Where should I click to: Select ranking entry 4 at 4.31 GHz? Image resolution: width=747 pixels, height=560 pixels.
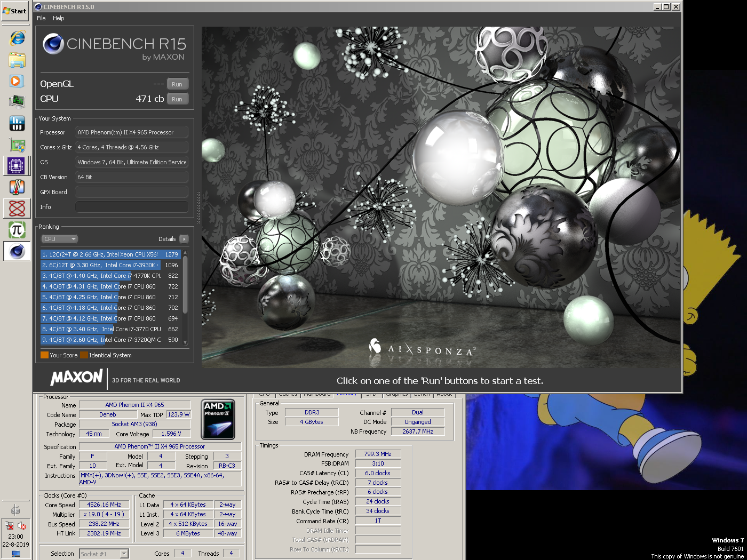111,286
